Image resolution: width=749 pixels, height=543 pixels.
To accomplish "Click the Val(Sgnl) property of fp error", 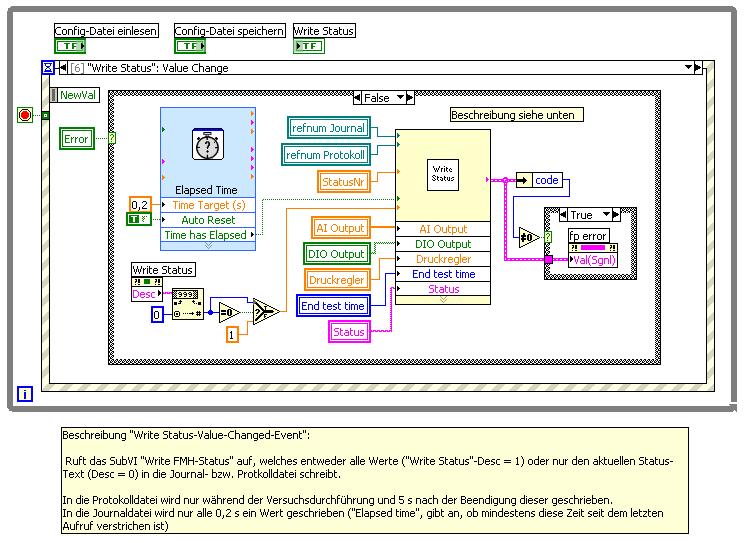I will [593, 260].
